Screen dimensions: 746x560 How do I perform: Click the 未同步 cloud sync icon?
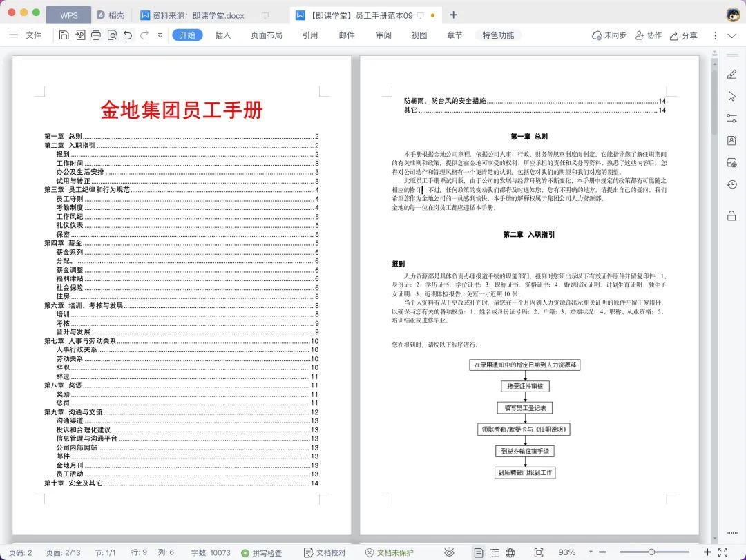tap(609, 35)
